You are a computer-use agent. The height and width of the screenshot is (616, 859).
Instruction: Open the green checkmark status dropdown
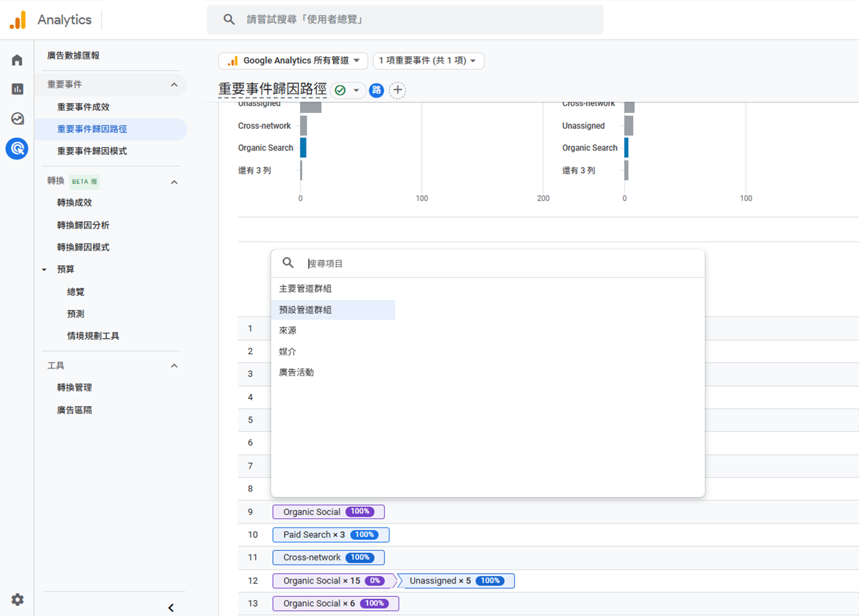(348, 90)
